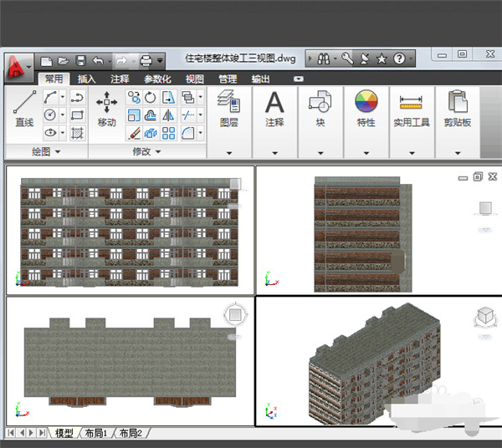This screenshot has width=502, height=448.
Task: Select the 直线 (Line) drawing tool
Action: point(23,104)
